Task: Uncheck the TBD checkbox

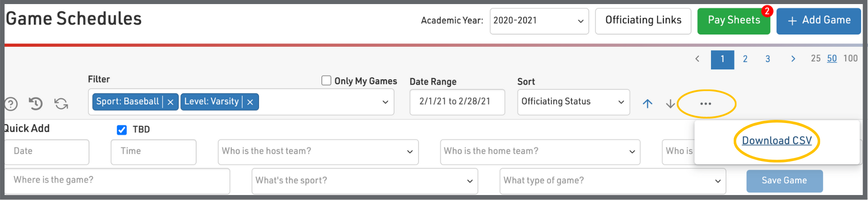Action: coord(122,130)
